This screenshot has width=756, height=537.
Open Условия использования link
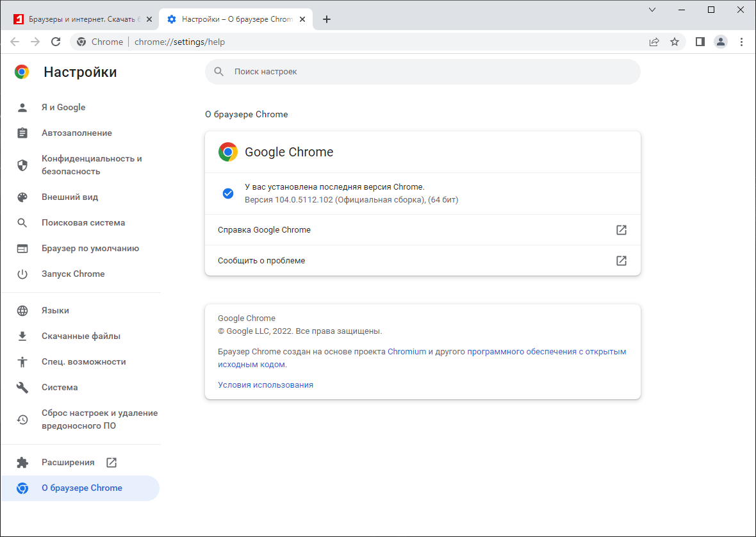[265, 385]
